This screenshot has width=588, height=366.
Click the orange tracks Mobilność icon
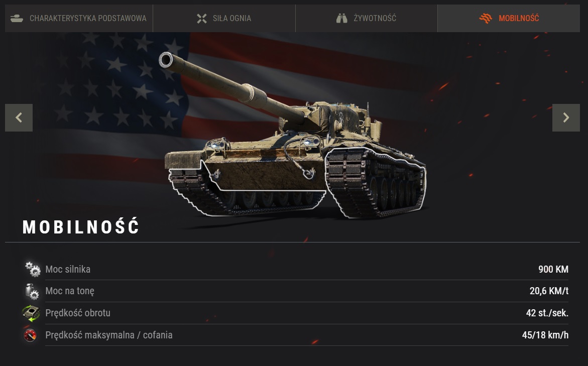(486, 18)
